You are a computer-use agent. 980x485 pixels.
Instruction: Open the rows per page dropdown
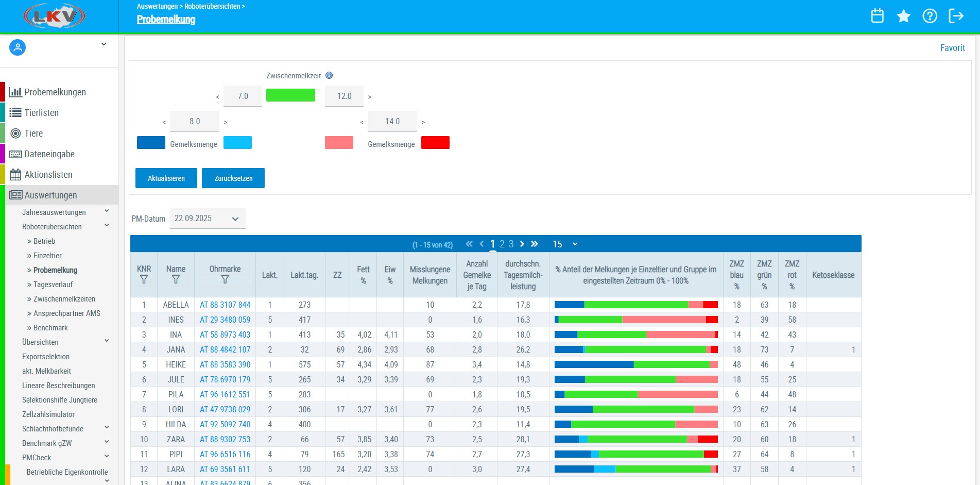pyautogui.click(x=565, y=244)
